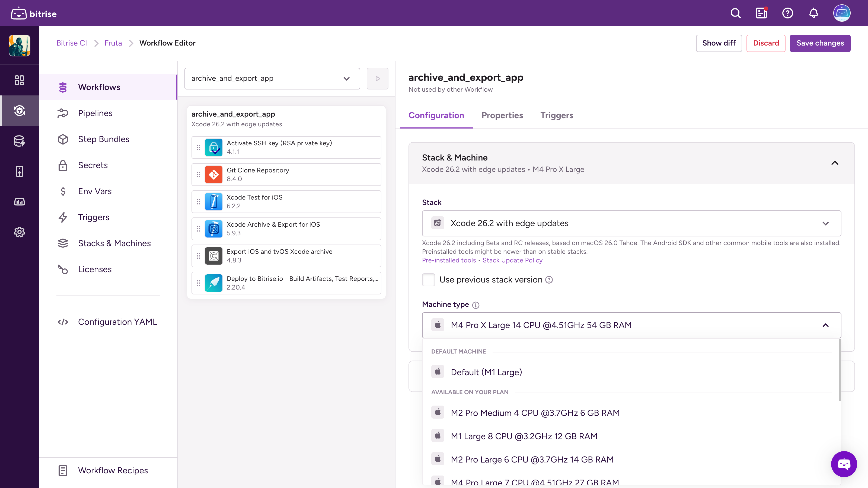The image size is (868, 488).
Task: Open the archive_and_export_app workflow selector
Action: 272,78
